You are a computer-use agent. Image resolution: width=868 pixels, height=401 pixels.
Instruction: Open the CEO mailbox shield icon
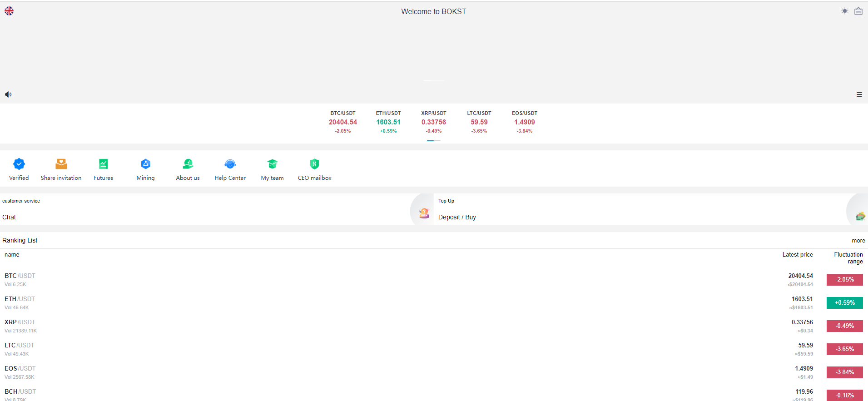(314, 164)
